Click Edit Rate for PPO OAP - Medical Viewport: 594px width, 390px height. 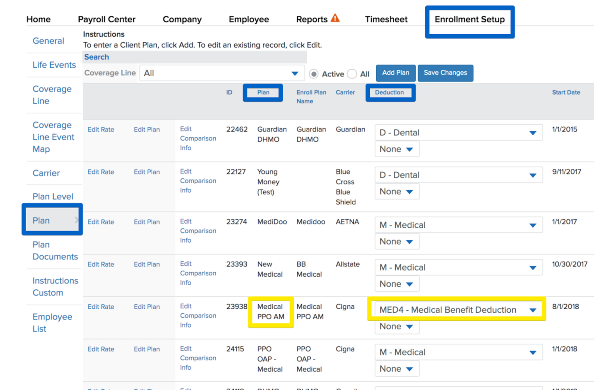[x=101, y=349]
